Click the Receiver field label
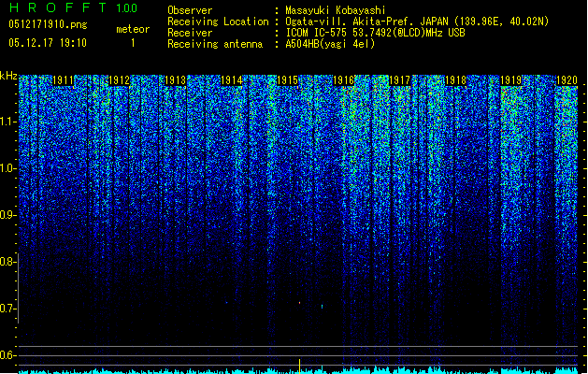 pos(190,33)
